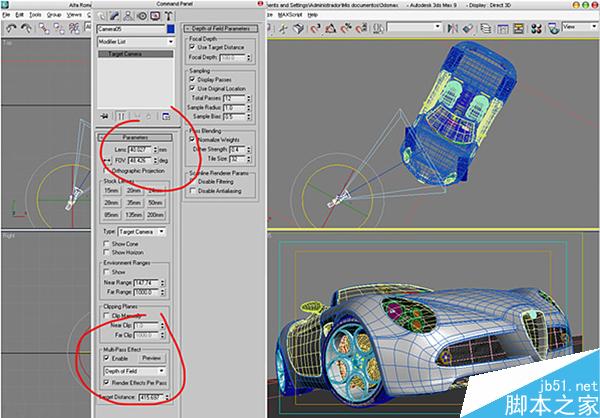
Task: Open the Modifier List dropdown
Action: 136,41
